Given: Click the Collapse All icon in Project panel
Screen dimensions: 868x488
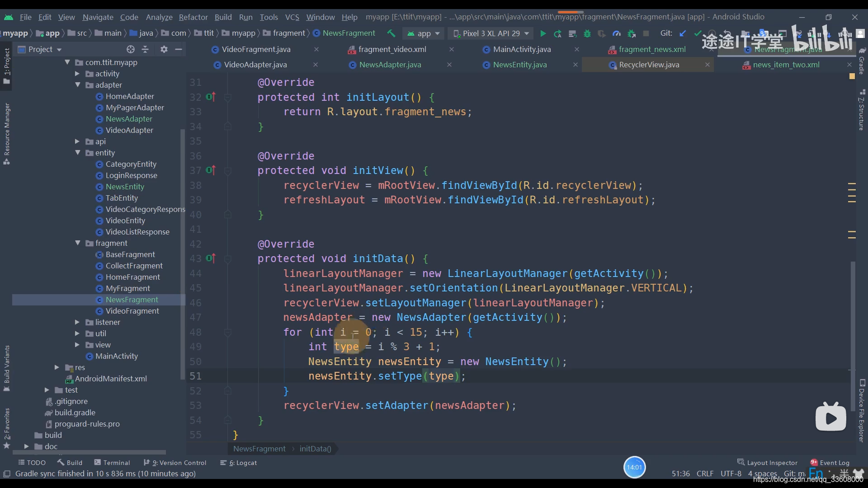Looking at the screenshot, I should pos(145,49).
